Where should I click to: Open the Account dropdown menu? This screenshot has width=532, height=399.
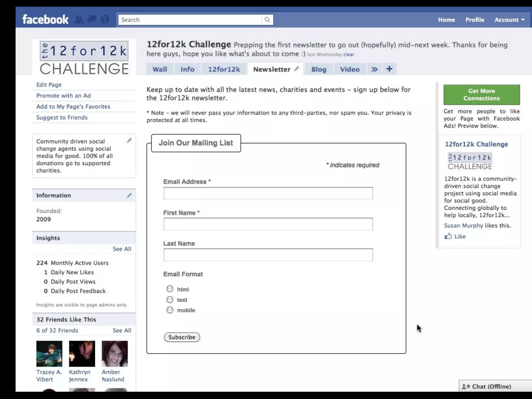click(x=509, y=20)
